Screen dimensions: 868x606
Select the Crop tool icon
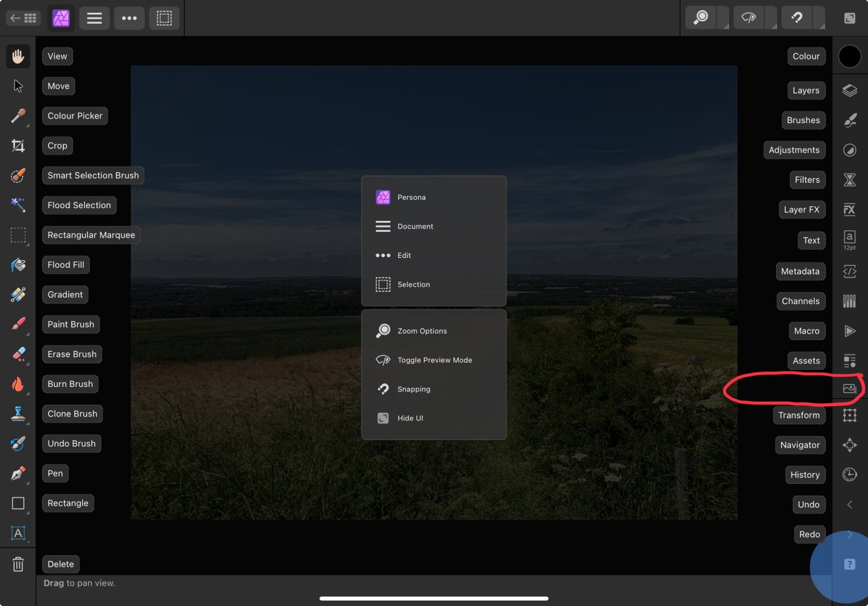coord(18,146)
